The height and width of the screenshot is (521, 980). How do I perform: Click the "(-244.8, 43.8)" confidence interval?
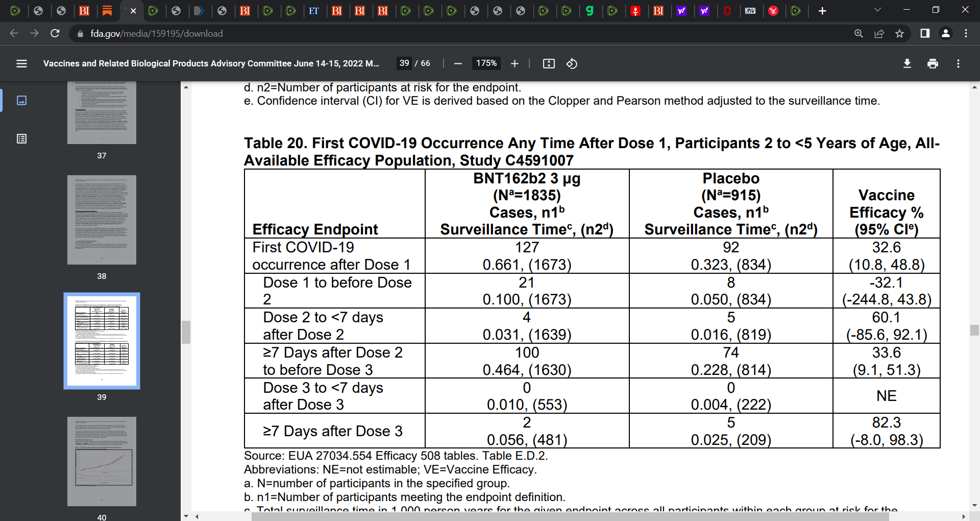[x=887, y=299]
